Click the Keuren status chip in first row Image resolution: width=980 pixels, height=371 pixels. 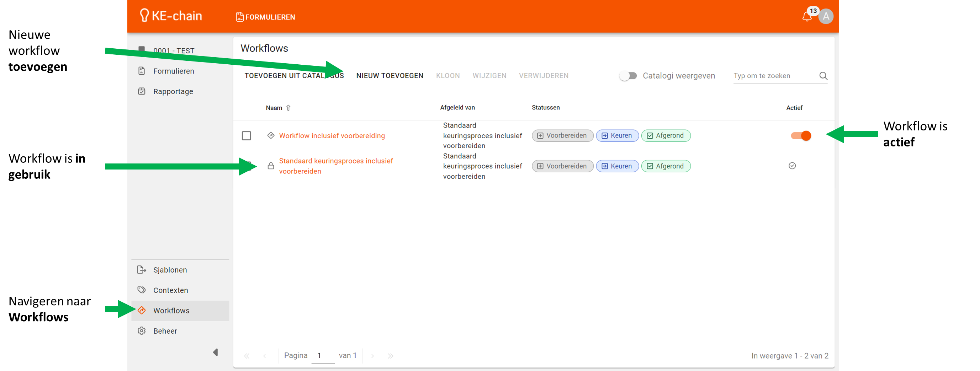click(x=617, y=136)
